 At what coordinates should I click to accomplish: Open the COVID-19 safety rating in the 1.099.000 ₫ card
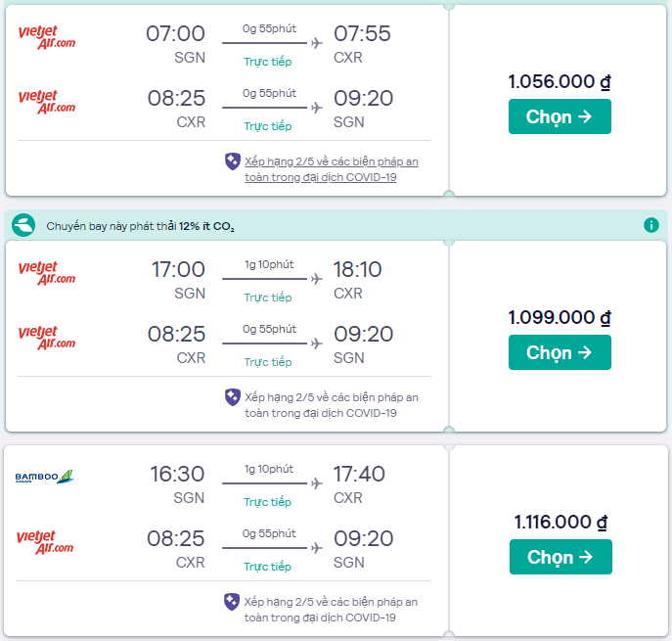click(331, 405)
